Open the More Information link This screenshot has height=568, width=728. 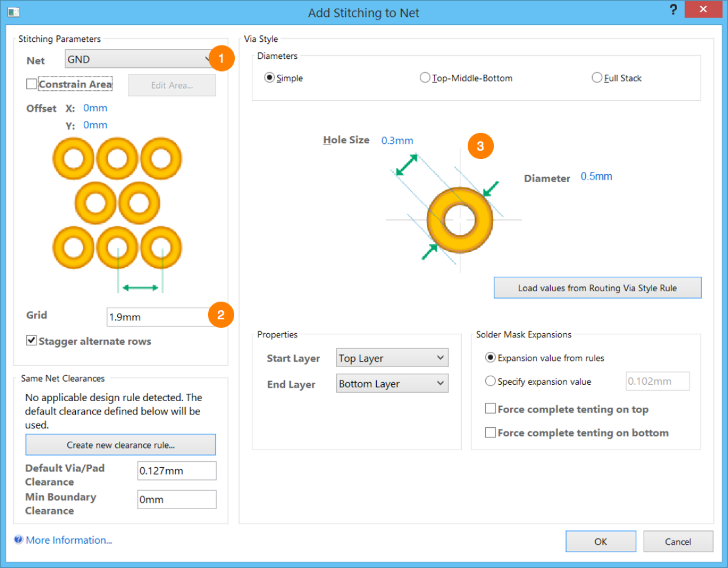(x=69, y=540)
